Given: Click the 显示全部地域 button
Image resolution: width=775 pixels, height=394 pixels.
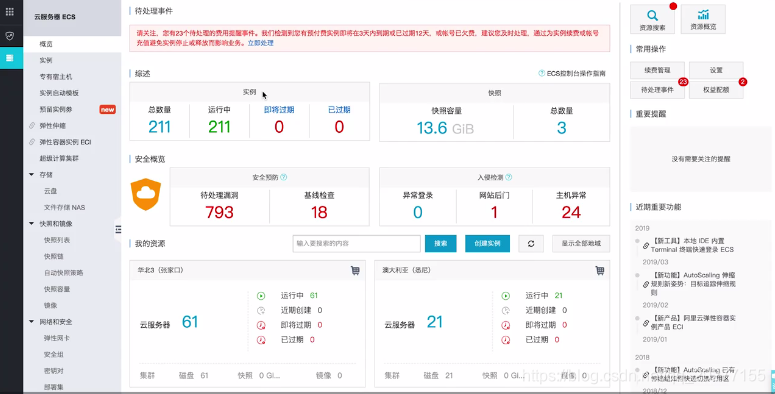Looking at the screenshot, I should [x=581, y=244].
